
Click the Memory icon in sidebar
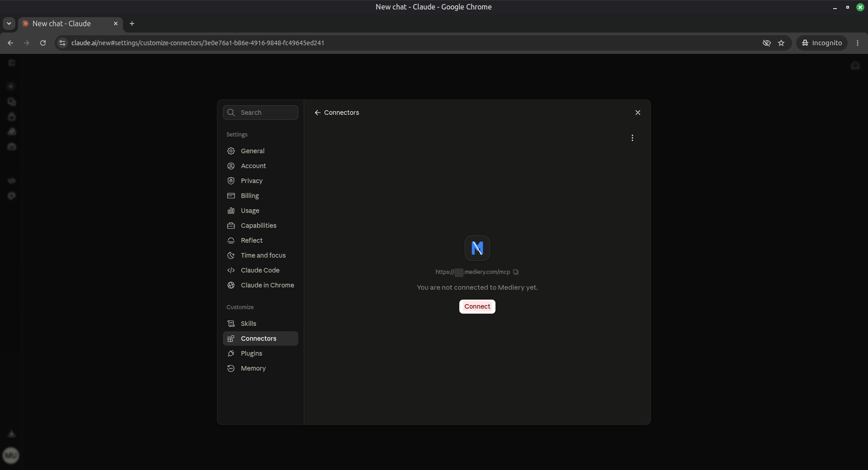point(231,368)
